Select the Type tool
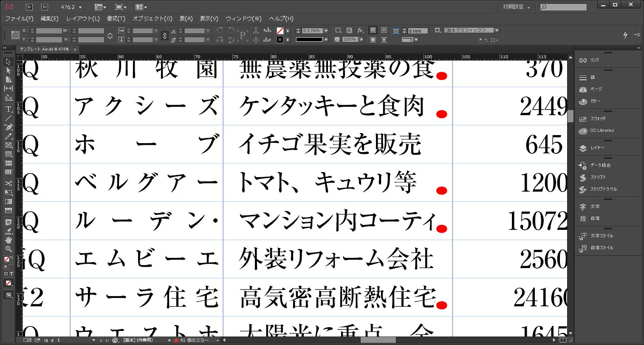The image size is (644, 345). tap(8, 109)
